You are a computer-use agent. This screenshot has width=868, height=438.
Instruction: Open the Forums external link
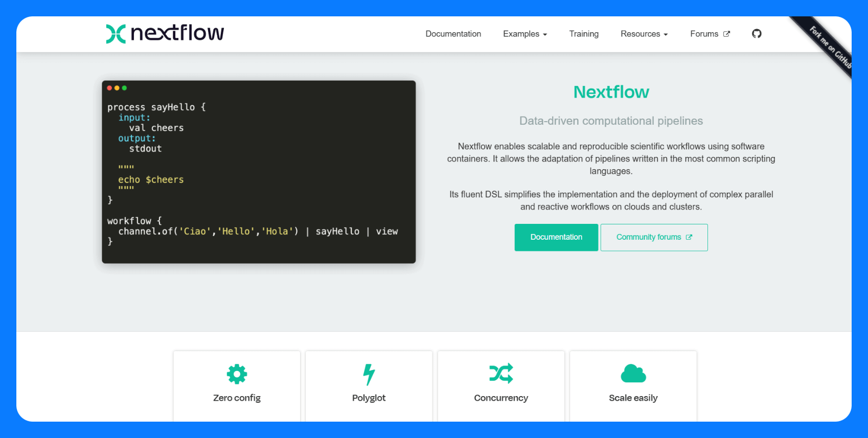[x=710, y=34]
